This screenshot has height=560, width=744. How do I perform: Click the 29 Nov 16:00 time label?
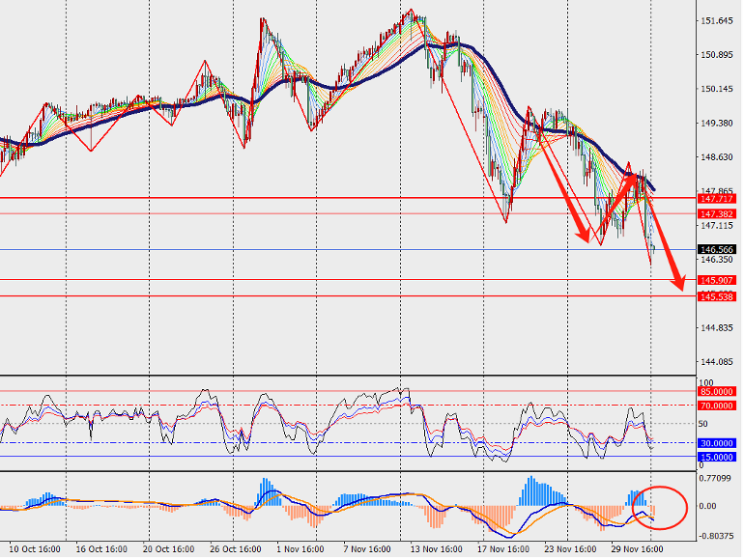pyautogui.click(x=638, y=549)
